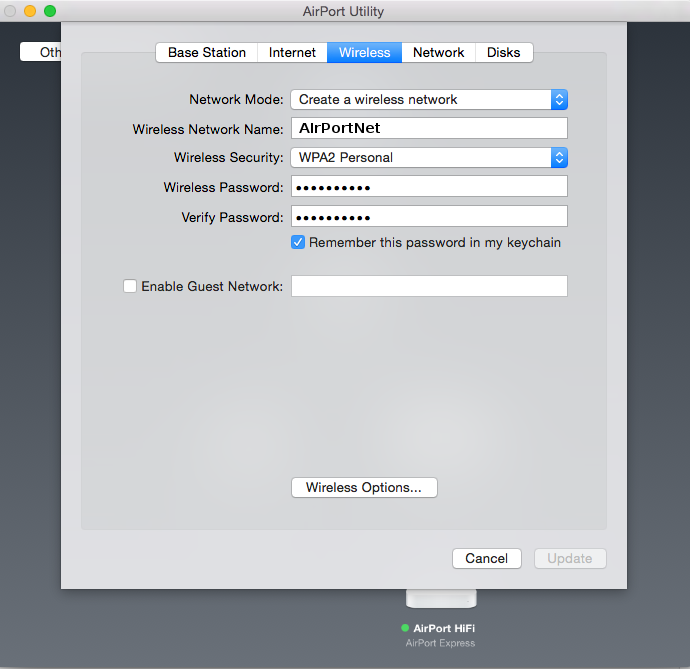Focus the Wireless Password field
The height and width of the screenshot is (669, 691).
[429, 186]
